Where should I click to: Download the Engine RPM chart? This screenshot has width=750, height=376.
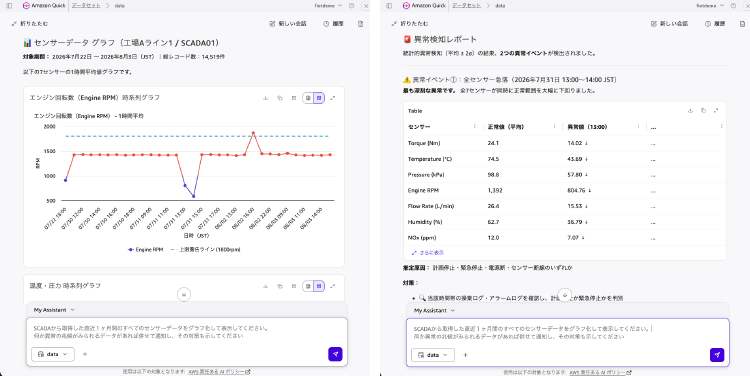(x=265, y=98)
